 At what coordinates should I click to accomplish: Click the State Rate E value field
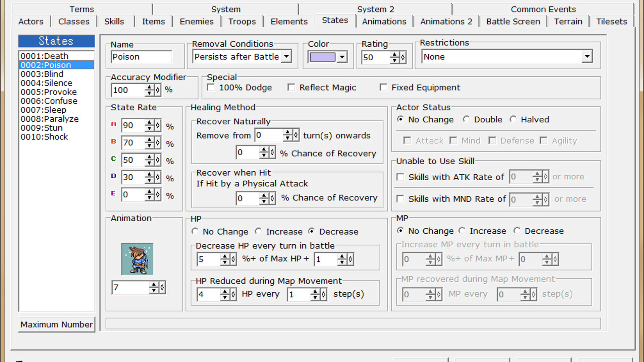pos(133,194)
